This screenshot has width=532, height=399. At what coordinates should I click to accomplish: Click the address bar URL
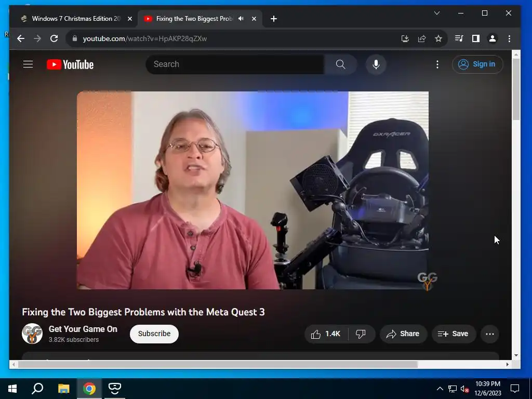coord(145,38)
